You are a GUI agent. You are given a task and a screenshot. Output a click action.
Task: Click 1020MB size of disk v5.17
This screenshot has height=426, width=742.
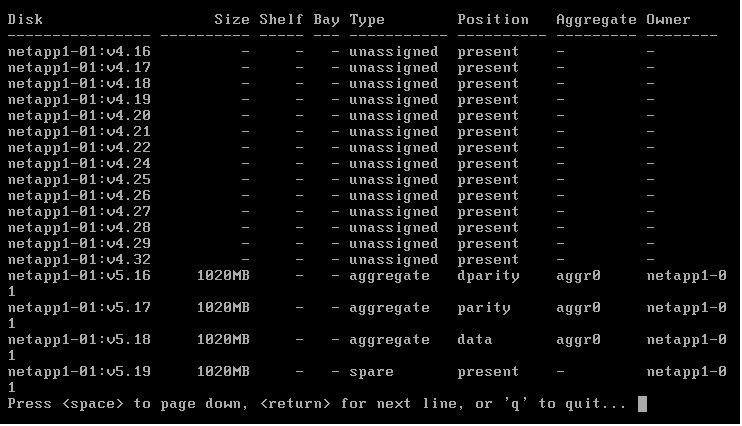click(223, 308)
